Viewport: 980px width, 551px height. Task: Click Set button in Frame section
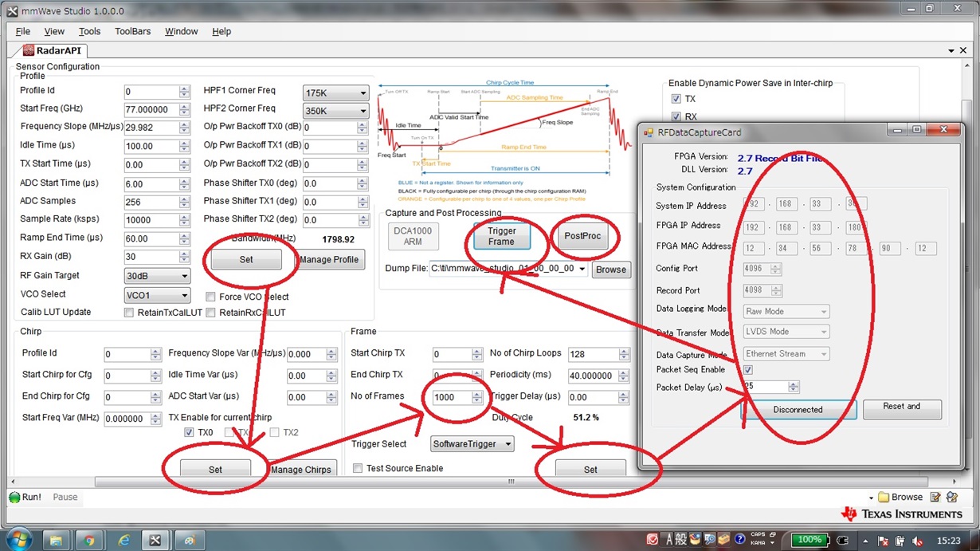coord(590,470)
